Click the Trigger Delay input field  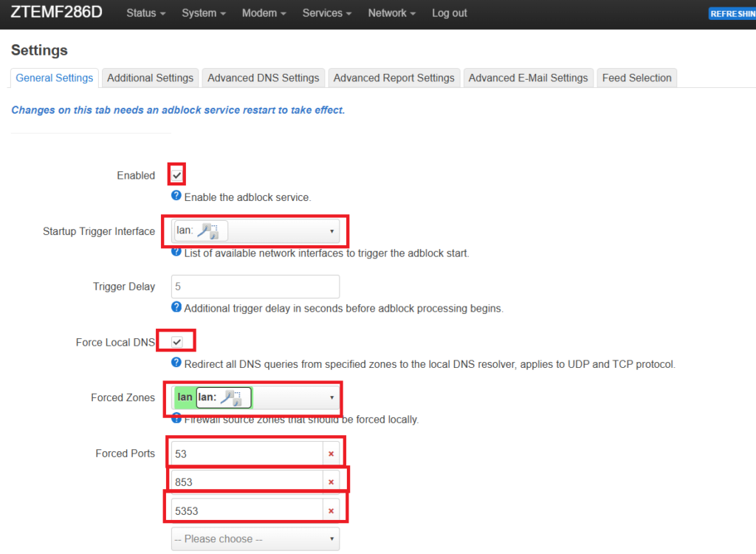255,287
